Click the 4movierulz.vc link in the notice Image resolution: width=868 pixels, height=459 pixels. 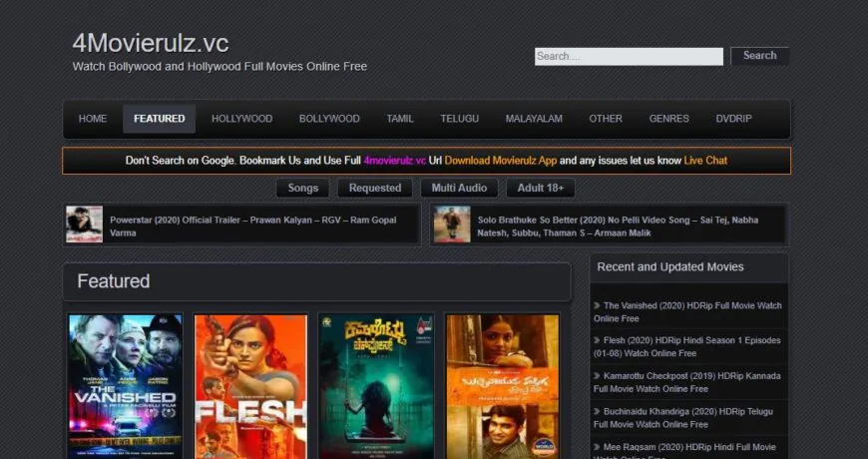tap(395, 161)
